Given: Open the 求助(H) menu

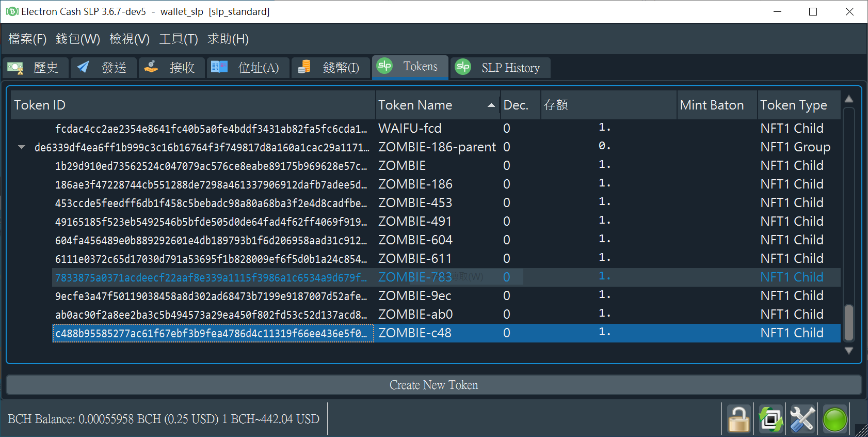Looking at the screenshot, I should click(228, 39).
